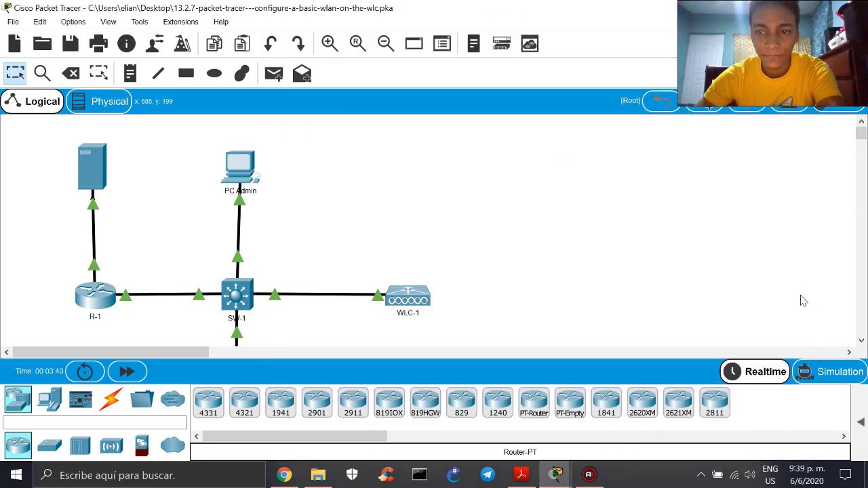Save the project with floppy icon
This screenshot has width=868, height=488.
[x=71, y=44]
